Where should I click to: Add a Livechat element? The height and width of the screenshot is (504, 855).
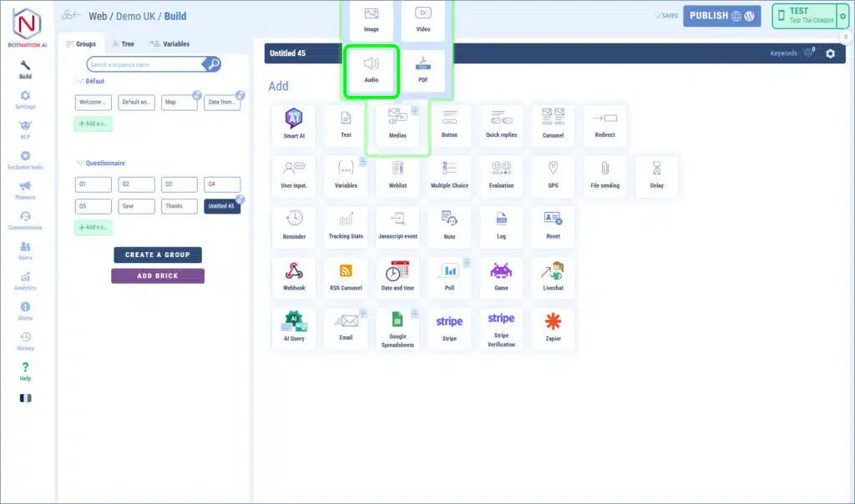553,276
